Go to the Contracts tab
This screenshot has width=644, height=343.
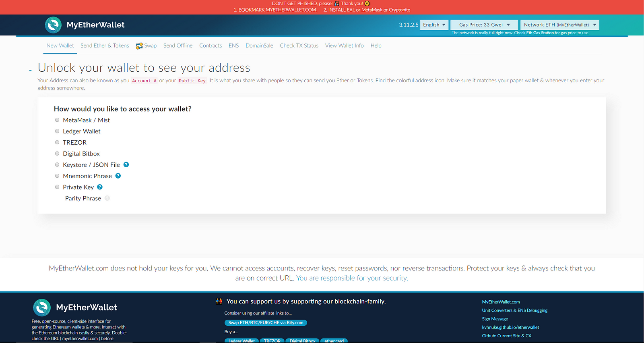point(211,46)
